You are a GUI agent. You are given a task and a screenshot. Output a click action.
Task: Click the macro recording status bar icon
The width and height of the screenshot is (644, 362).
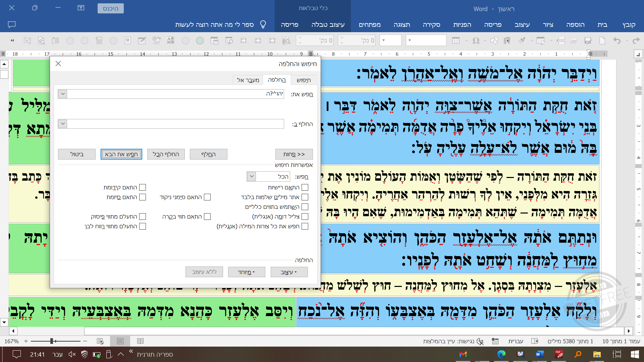(495, 341)
